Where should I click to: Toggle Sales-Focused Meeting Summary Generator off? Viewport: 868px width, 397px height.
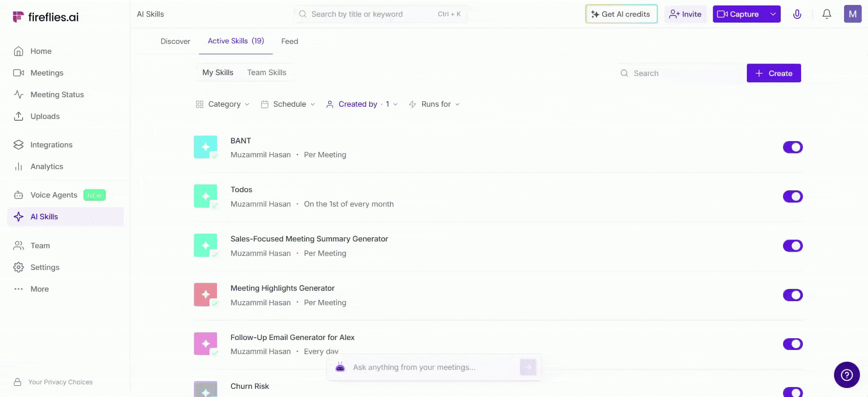(793, 246)
